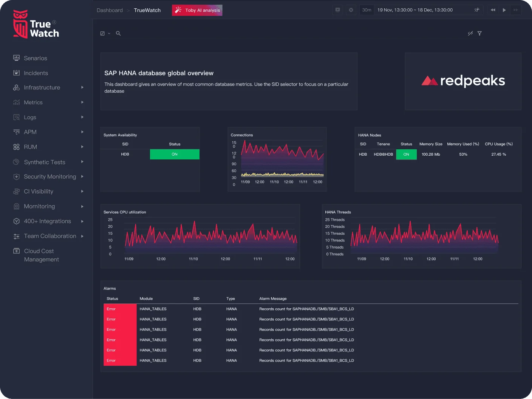Viewport: 532px width, 399px height.
Task: Open the time range selector field
Action: point(415,10)
